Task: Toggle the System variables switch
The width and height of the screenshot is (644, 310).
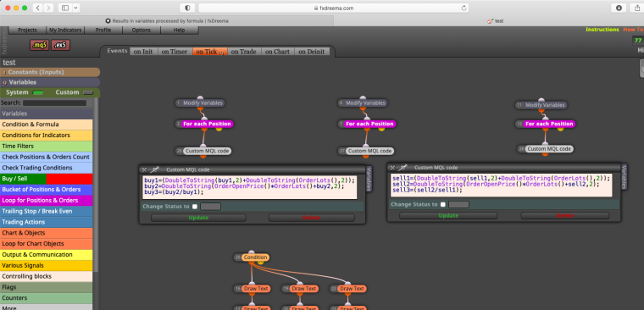Action: click(x=38, y=93)
